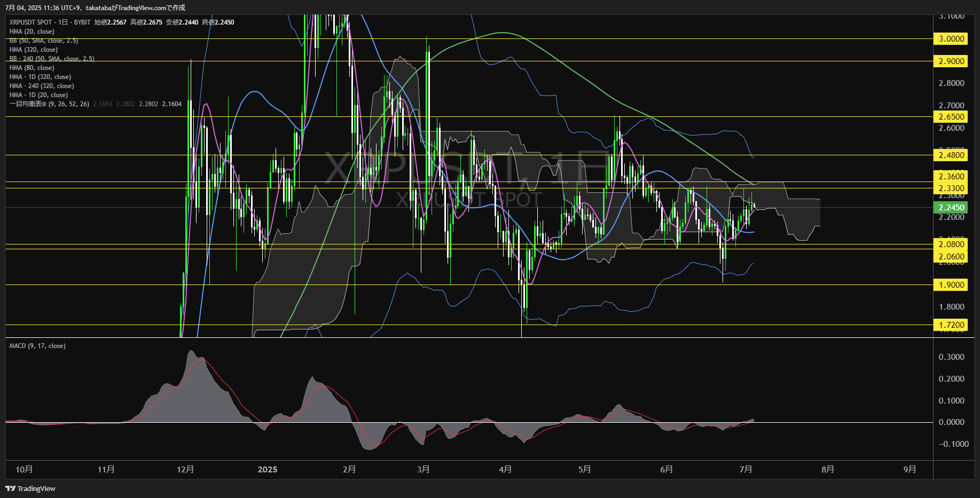
Task: Select the HMA · 1D (320, close) legend
Action: 40,77
